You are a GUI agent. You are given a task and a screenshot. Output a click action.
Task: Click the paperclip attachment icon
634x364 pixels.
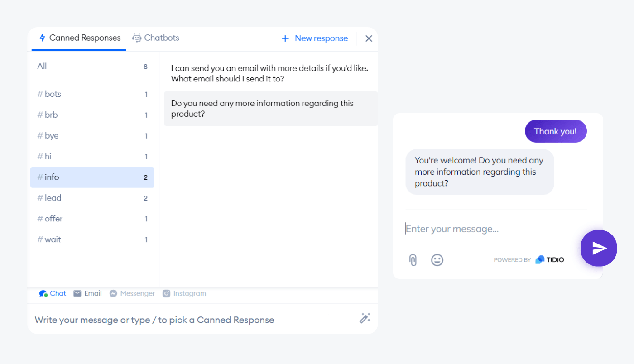click(413, 260)
